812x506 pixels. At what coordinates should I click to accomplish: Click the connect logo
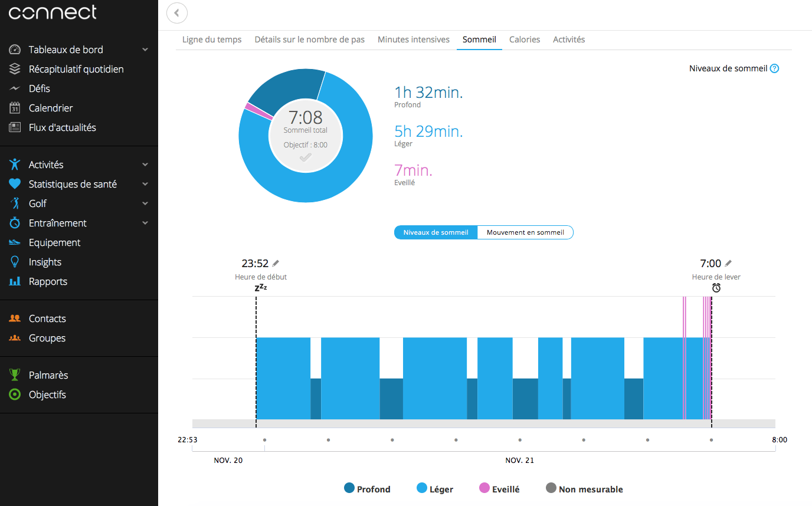pos(52,12)
